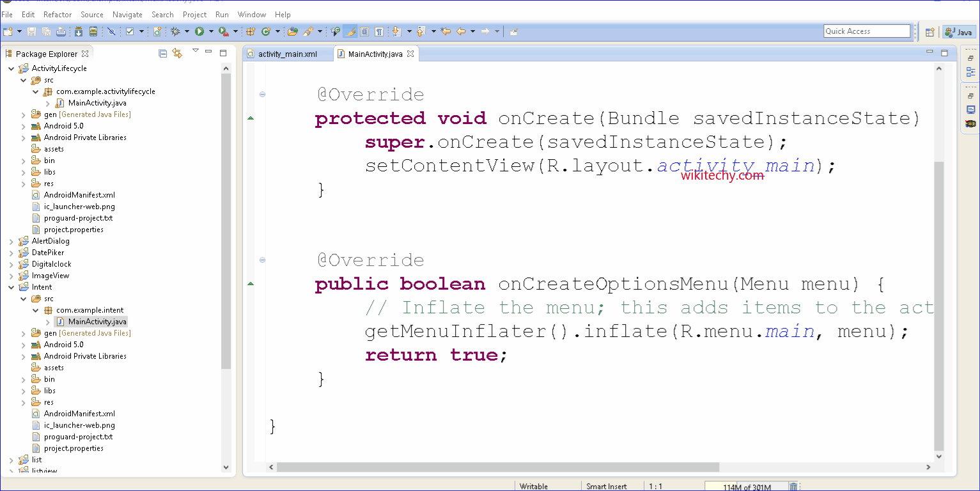The height and width of the screenshot is (491, 980).
Task: Click the Forward navigation arrow icon
Action: tap(485, 31)
